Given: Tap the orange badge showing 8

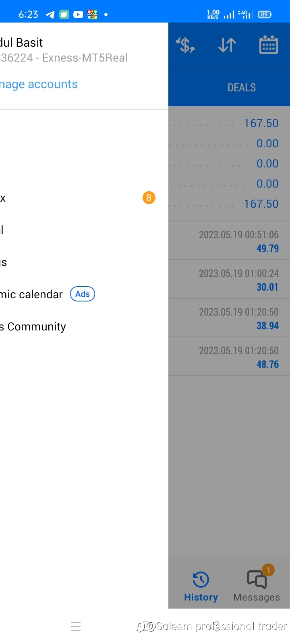Looking at the screenshot, I should (149, 198).
